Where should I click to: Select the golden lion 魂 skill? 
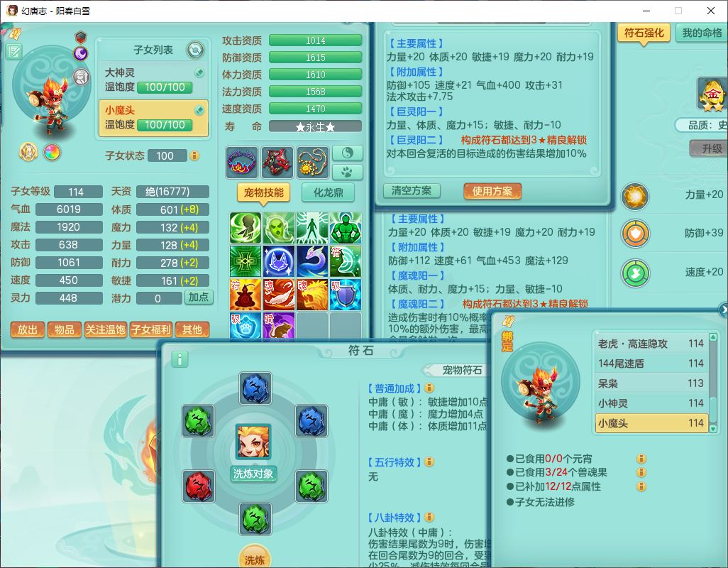tap(312, 295)
